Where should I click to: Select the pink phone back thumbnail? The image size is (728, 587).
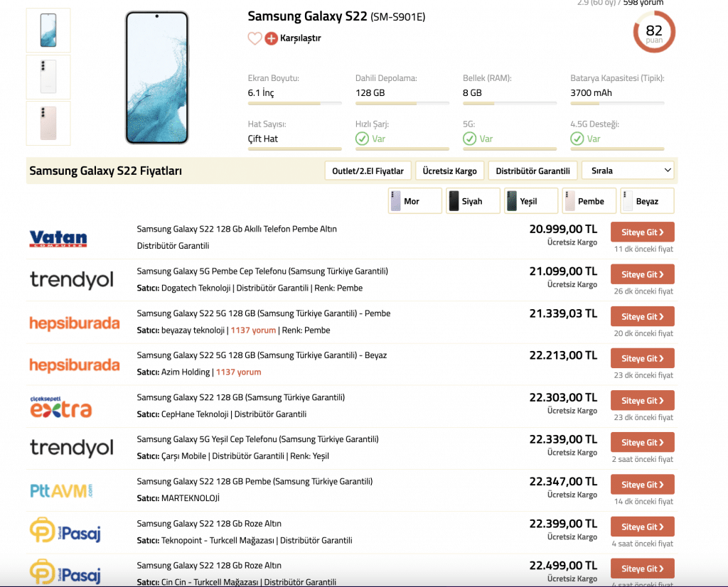(48, 124)
